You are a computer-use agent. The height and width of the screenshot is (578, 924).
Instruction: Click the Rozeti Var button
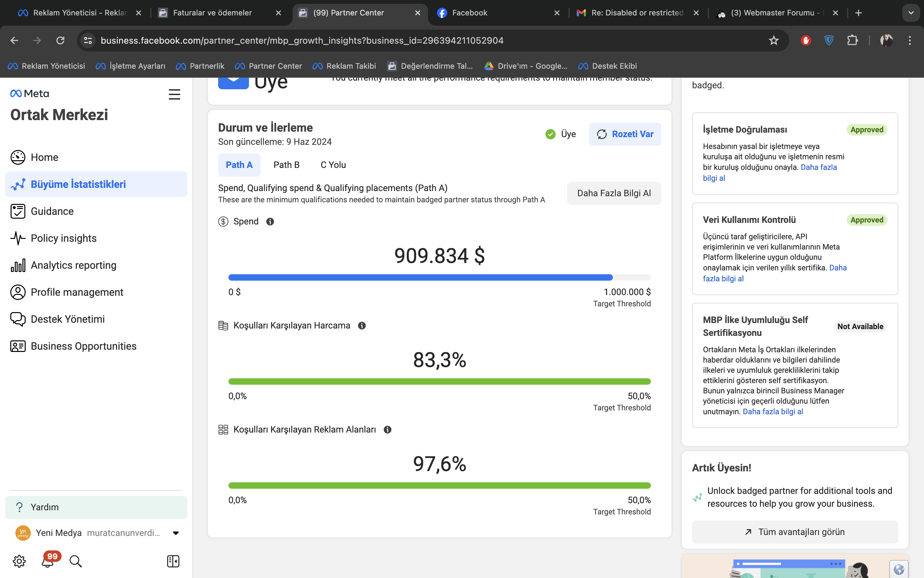pyautogui.click(x=625, y=134)
